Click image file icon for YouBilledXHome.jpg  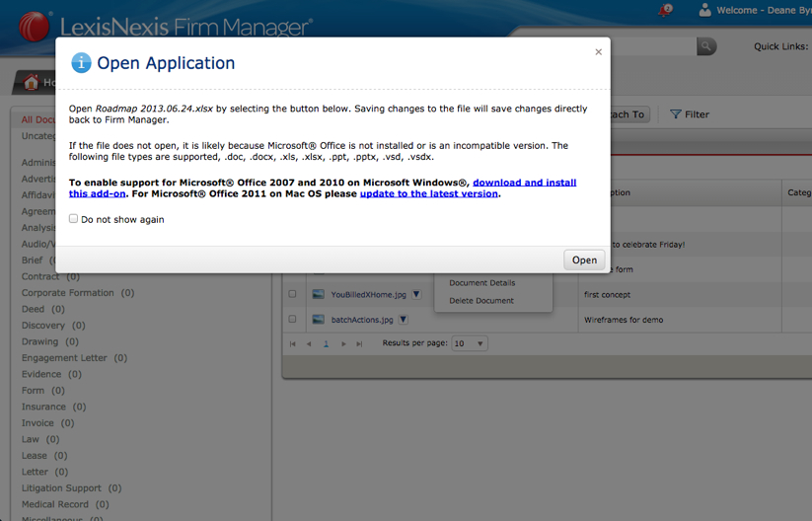[x=318, y=294]
